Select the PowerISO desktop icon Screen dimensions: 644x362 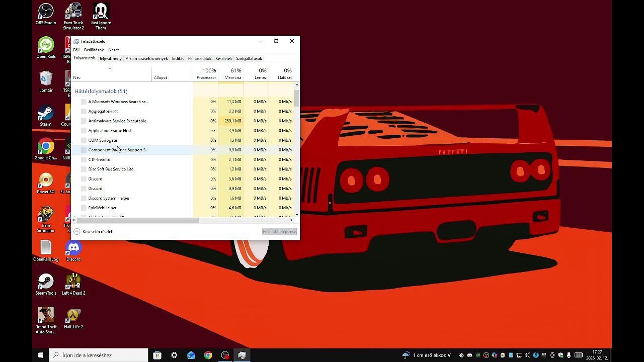(46, 183)
